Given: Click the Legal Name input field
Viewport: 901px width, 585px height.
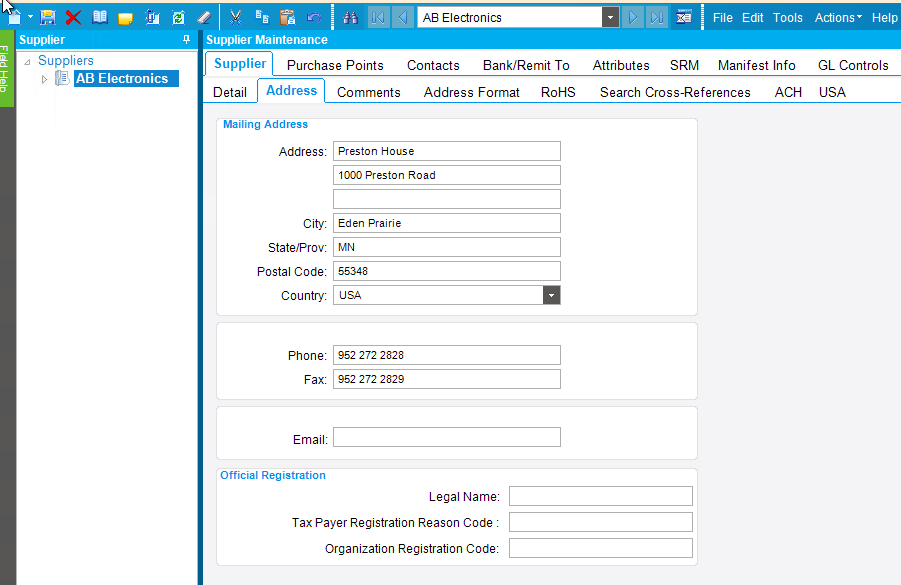Looking at the screenshot, I should coord(600,496).
